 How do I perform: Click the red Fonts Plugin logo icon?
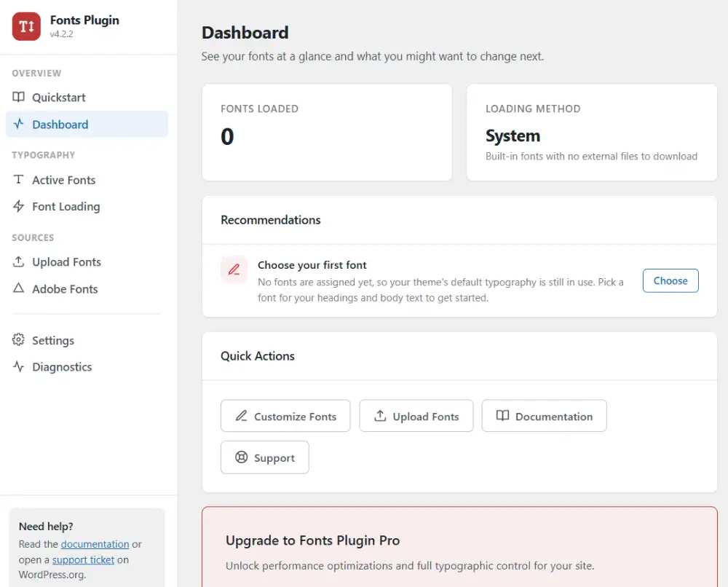point(26,26)
